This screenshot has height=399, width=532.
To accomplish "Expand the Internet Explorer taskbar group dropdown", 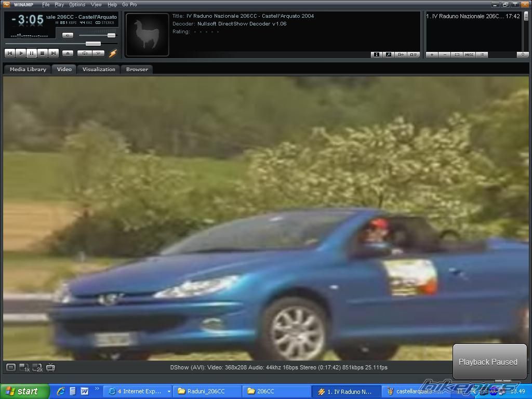I will [x=168, y=392].
